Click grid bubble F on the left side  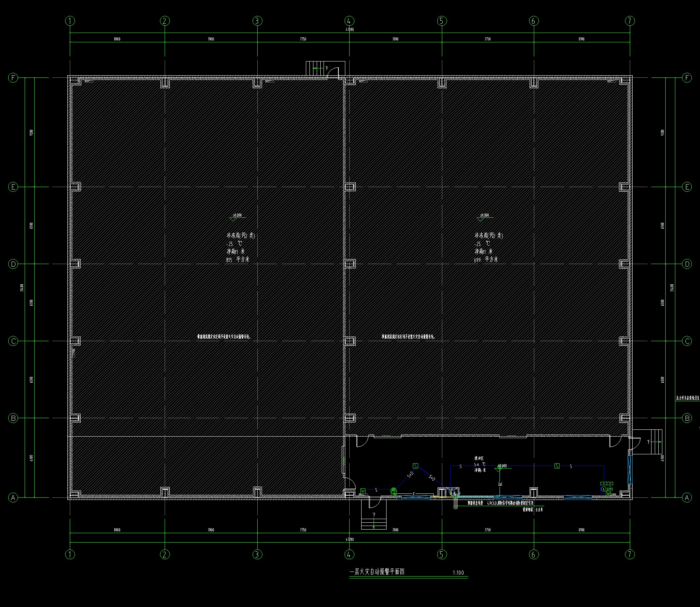(13, 78)
